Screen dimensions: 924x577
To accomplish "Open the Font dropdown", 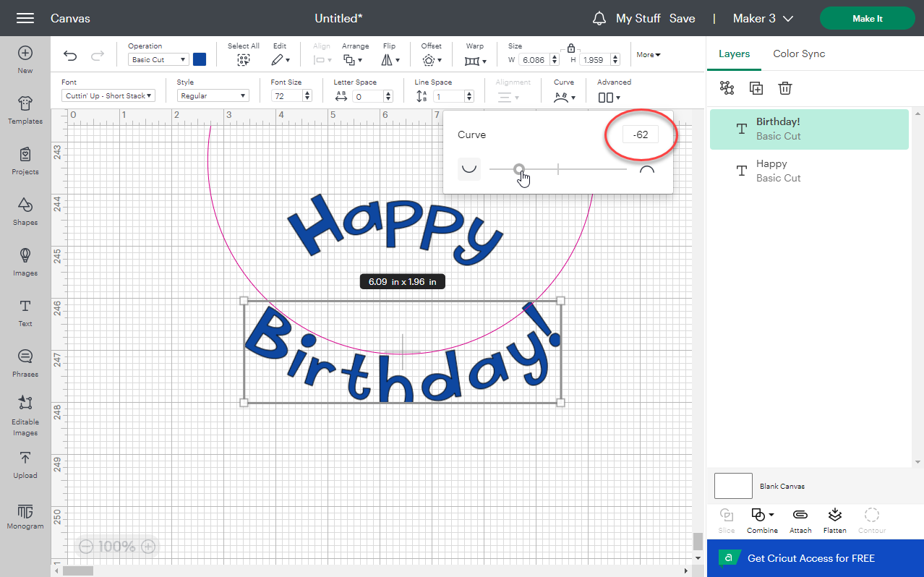I will [x=107, y=95].
